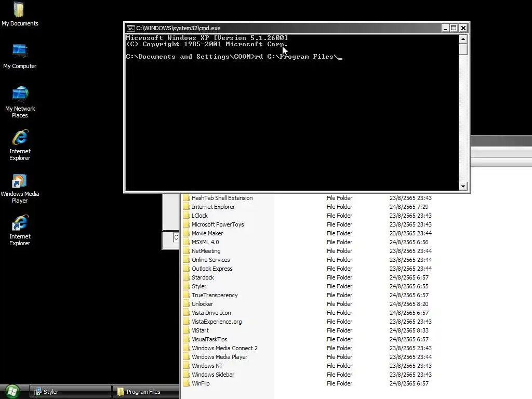
Task: Click date 24/8/2565 6:56 of MSXML 4.0
Action: pos(409,242)
